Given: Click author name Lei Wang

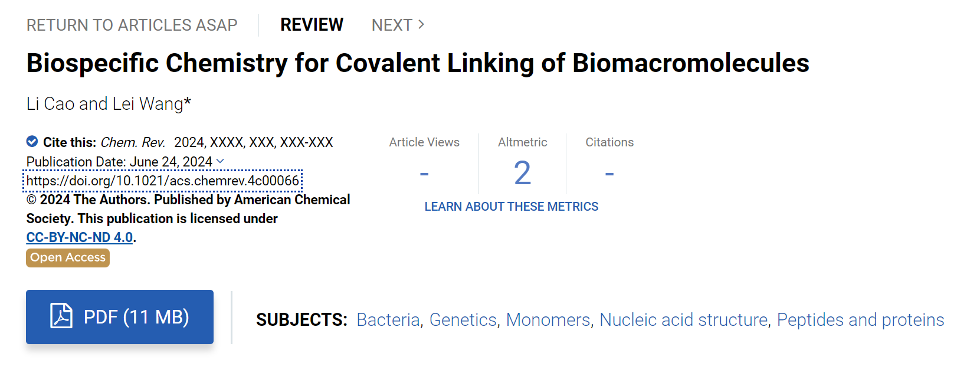Looking at the screenshot, I should click(x=148, y=104).
